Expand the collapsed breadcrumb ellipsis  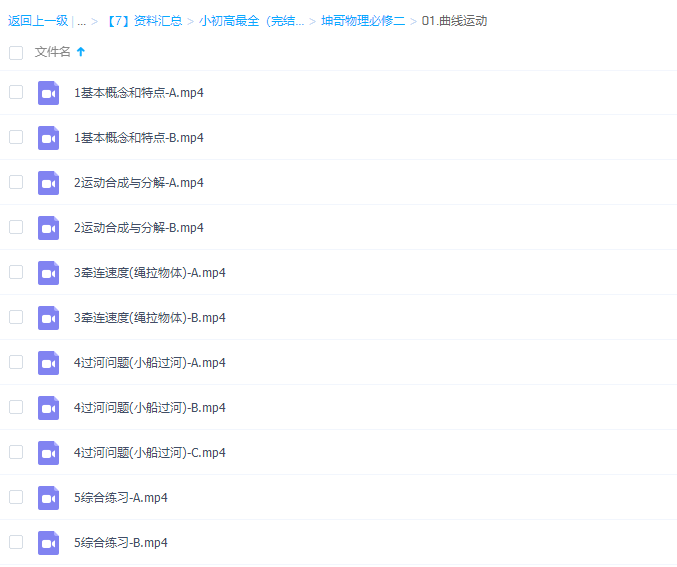81,21
